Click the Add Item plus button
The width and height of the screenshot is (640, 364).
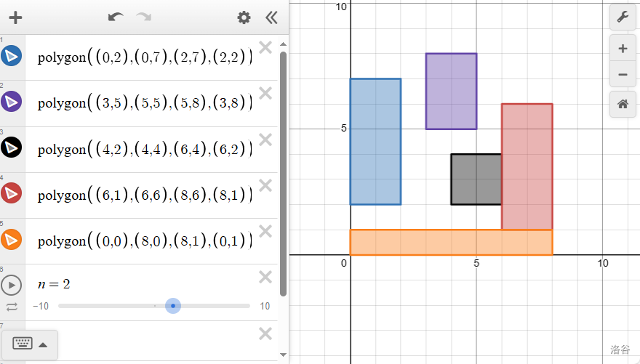[x=15, y=17]
